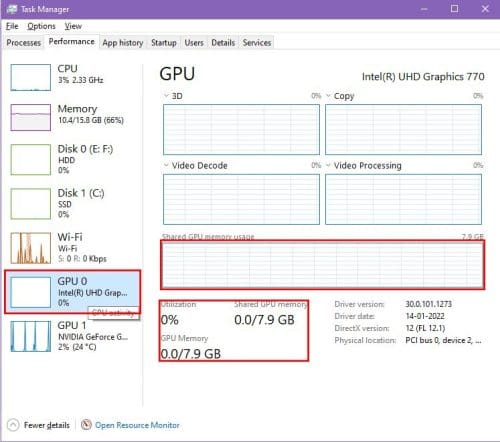Viewport: 500px width, 442px height.
Task: Click DirectX version 12 (FL 12.1)
Action: pos(425,328)
